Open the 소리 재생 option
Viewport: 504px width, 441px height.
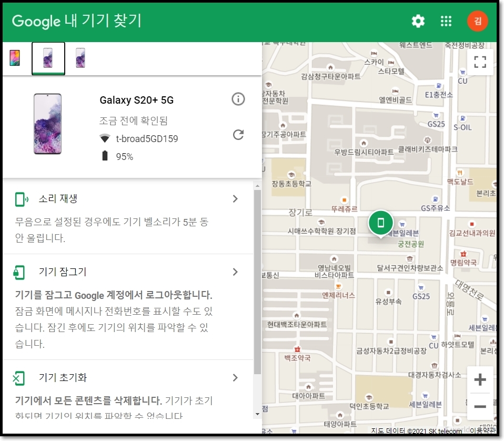tap(128, 217)
